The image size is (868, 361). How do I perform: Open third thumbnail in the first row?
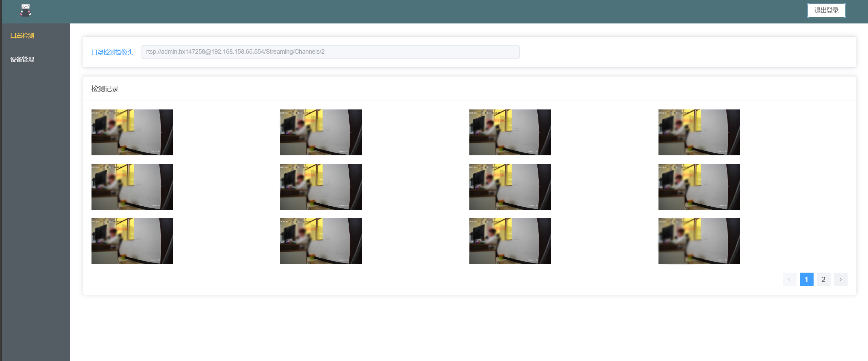pyautogui.click(x=510, y=132)
